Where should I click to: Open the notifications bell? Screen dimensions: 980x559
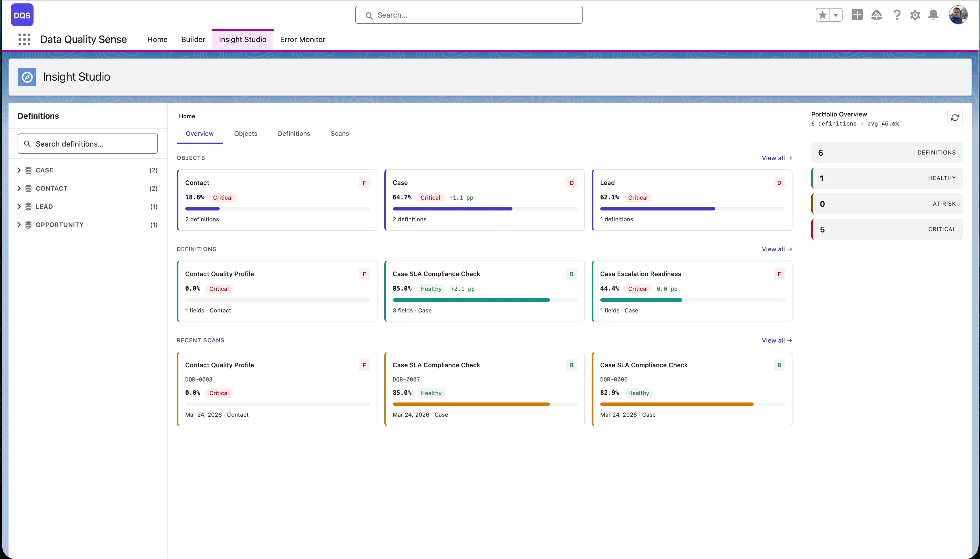click(933, 15)
